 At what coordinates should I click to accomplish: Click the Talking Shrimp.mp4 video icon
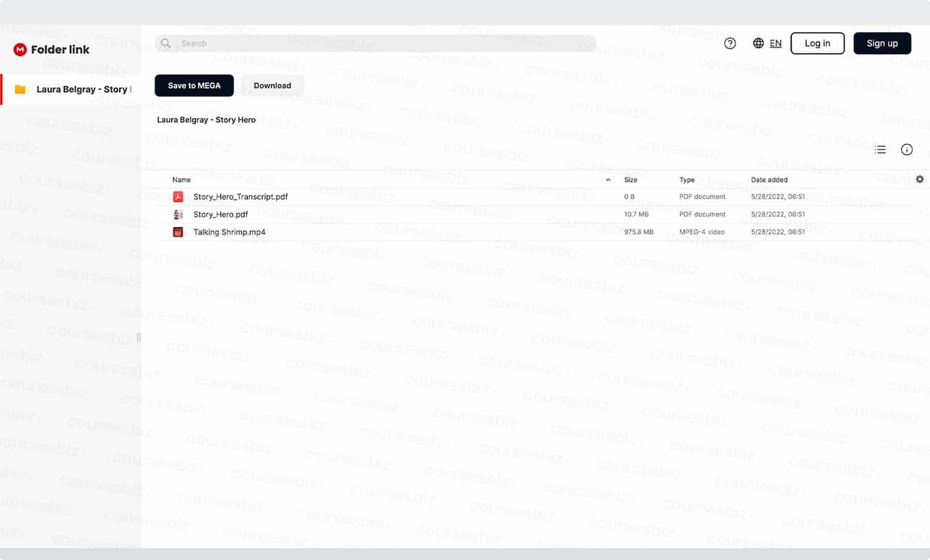coord(178,232)
